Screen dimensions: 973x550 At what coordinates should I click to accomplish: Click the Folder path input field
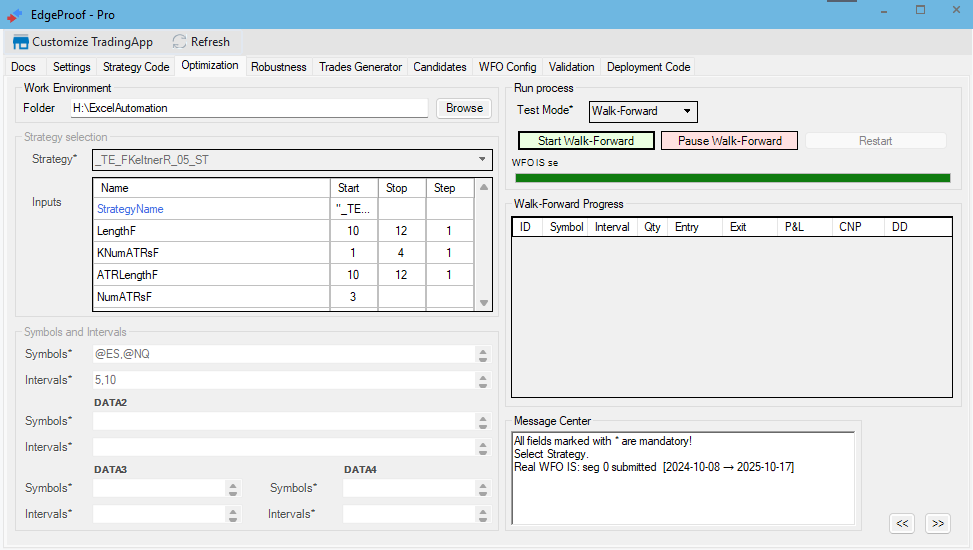[249, 108]
